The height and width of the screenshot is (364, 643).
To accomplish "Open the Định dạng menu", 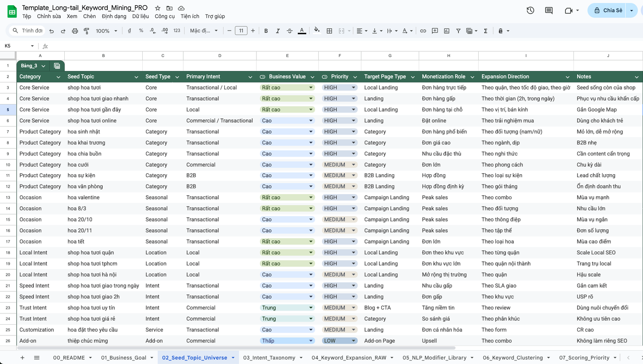I will [x=114, y=16].
